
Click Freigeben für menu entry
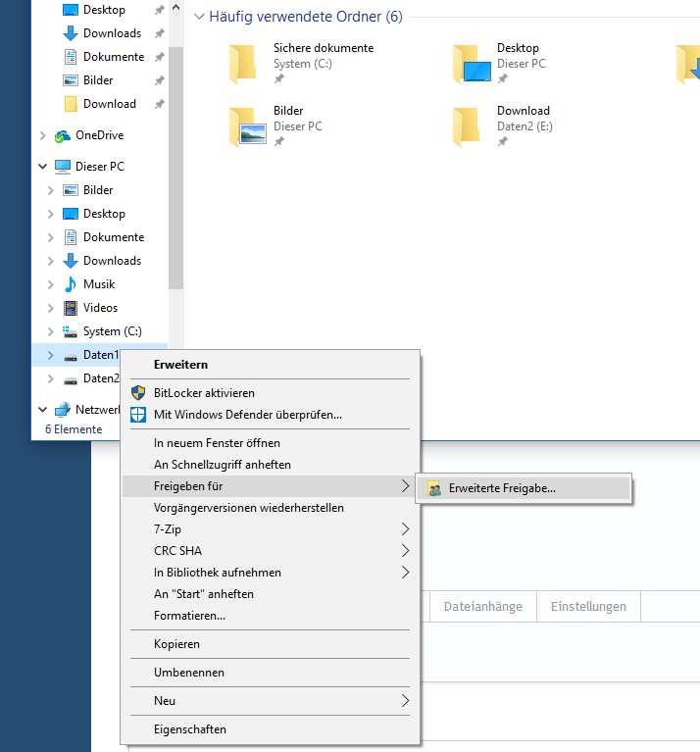271,486
